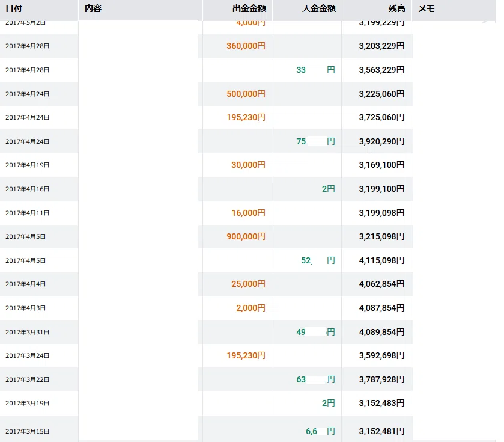This screenshot has width=504, height=442.
Task: Click the メモ column header
Action: point(427,8)
